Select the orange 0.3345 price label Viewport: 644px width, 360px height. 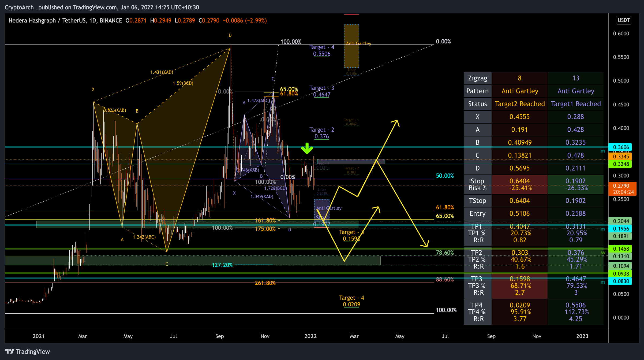[620, 156]
